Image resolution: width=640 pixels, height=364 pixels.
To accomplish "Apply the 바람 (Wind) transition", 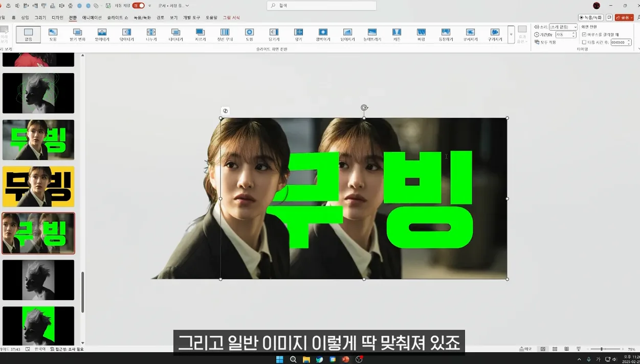I will click(421, 34).
